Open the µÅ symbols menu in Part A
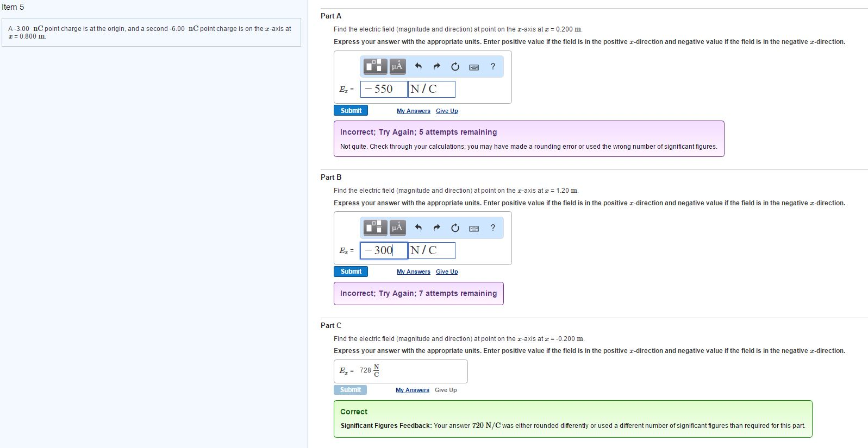Screen dimensions: 868x448 (397, 66)
